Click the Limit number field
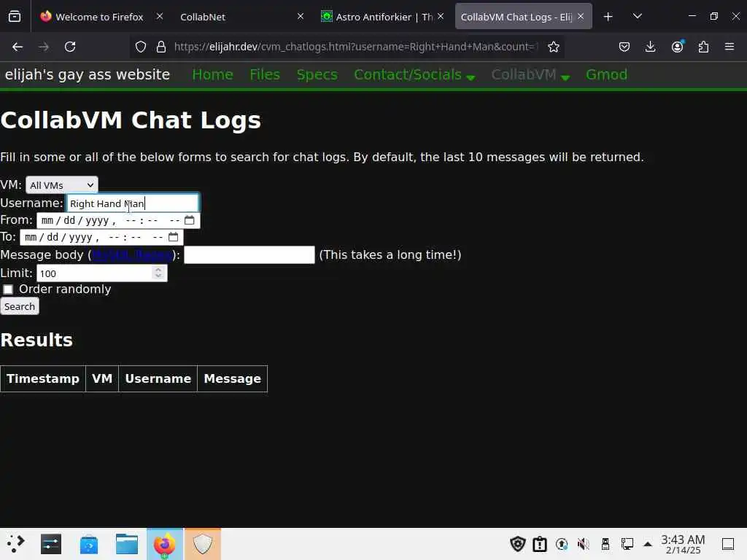The image size is (747, 560). point(102,273)
